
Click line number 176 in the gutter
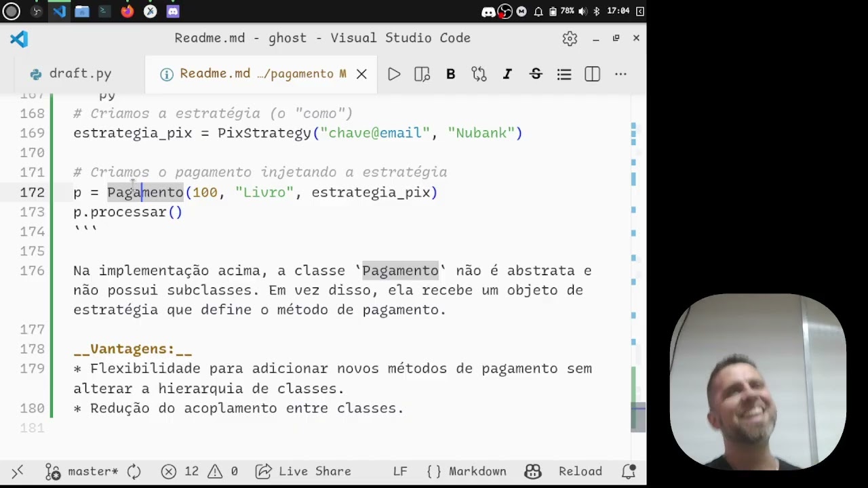click(x=33, y=270)
